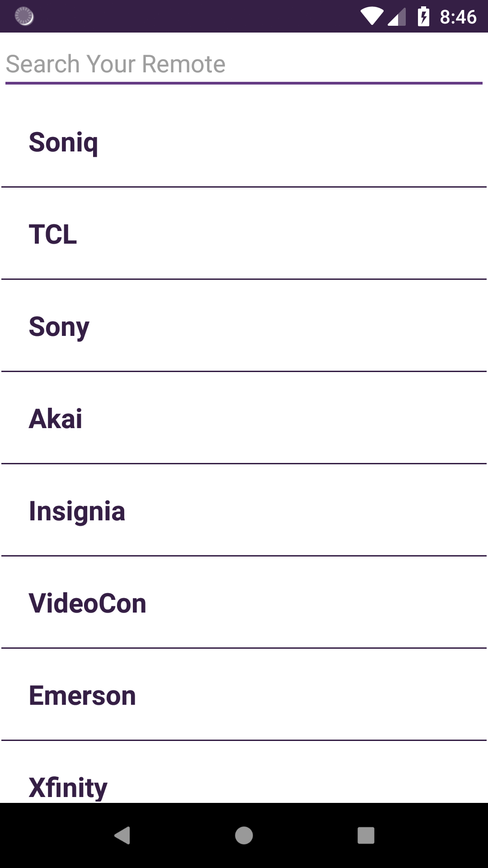Open the Sony remote entry

[x=244, y=326]
